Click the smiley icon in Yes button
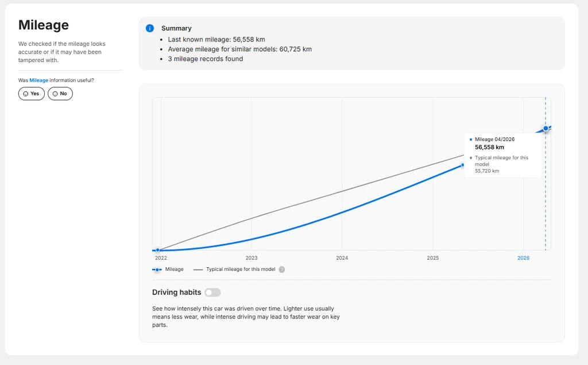The height and width of the screenshot is (365, 588). click(25, 94)
